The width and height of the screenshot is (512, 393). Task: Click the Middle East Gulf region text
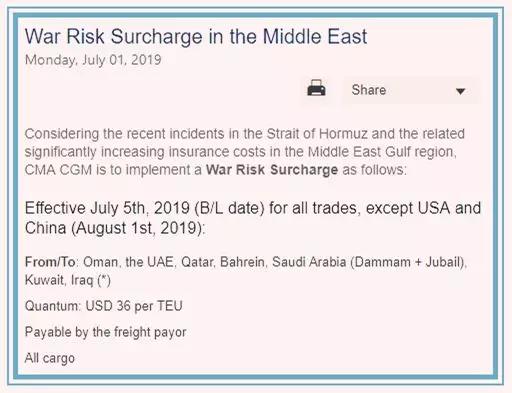tap(381, 152)
